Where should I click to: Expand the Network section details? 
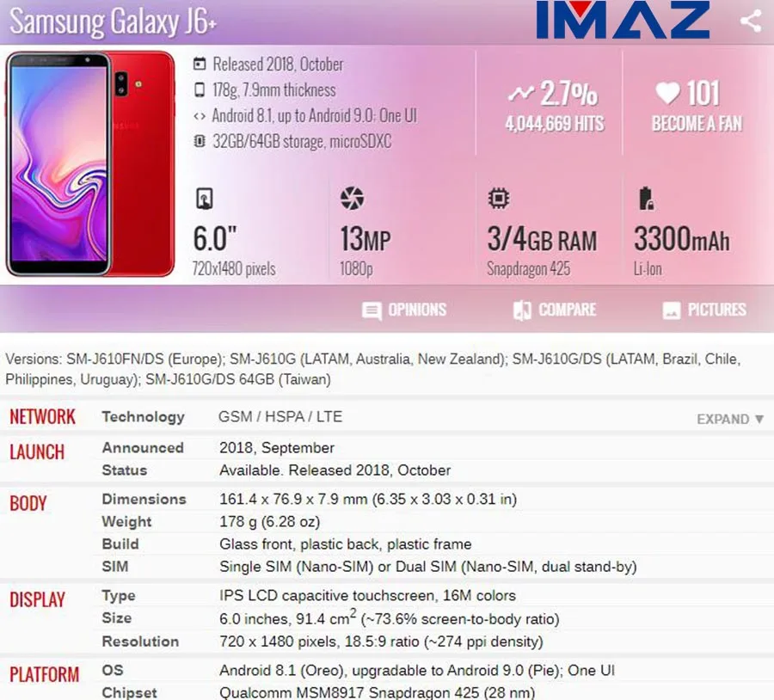click(x=730, y=419)
